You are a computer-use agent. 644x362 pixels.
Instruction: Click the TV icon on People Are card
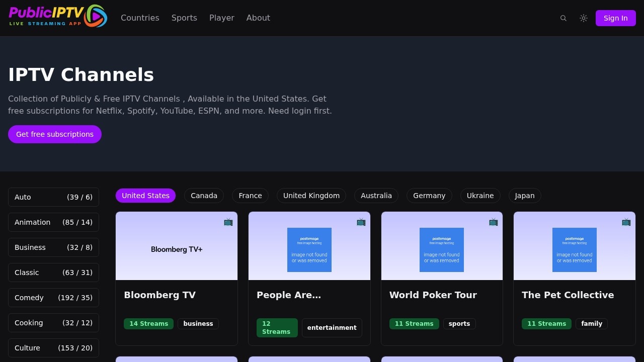pyautogui.click(x=361, y=222)
